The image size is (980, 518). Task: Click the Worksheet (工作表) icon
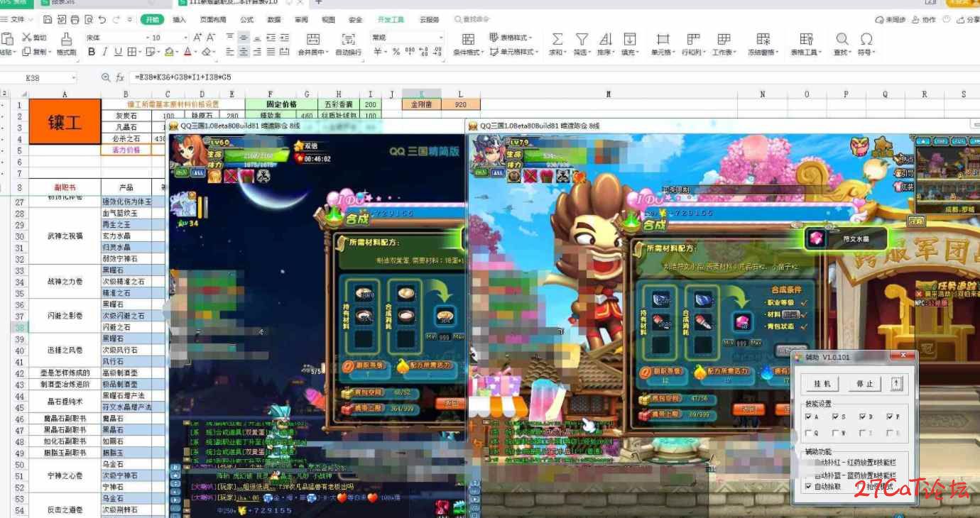(x=724, y=39)
